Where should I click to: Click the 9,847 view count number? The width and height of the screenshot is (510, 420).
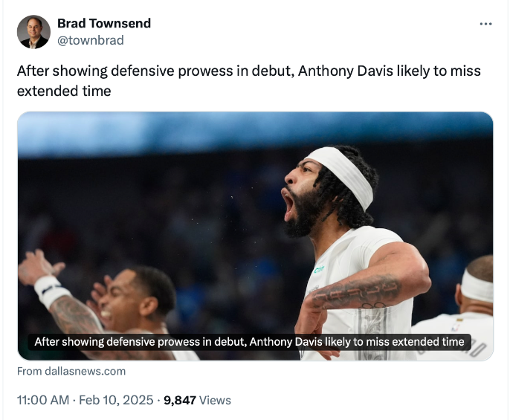[179, 400]
